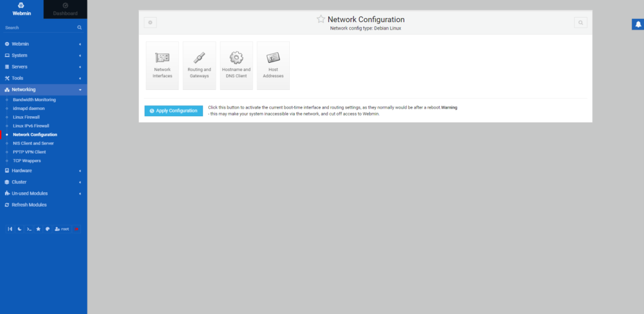Viewport: 644px width, 314px height.
Task: Open the Host Addresses module
Action: (x=273, y=65)
